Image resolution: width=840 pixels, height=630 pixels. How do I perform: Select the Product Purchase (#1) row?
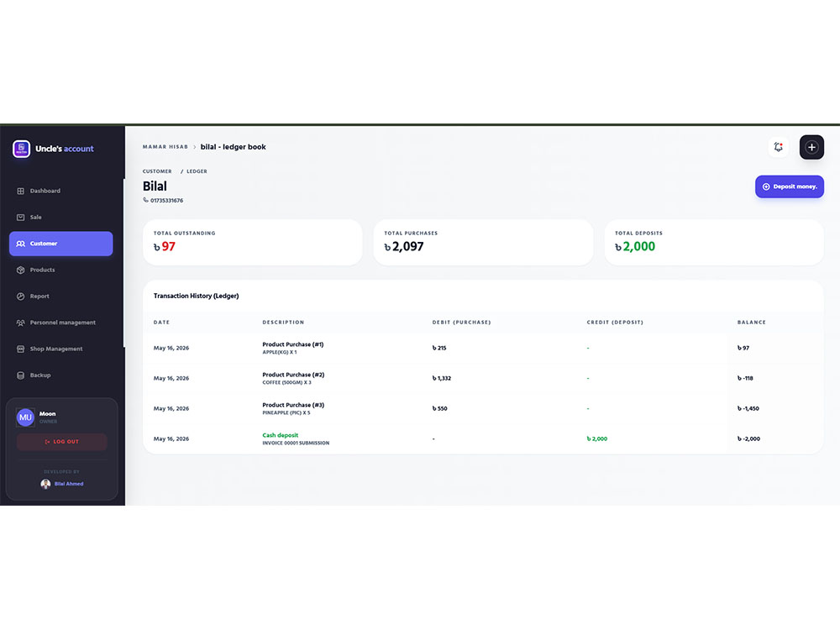tap(483, 349)
